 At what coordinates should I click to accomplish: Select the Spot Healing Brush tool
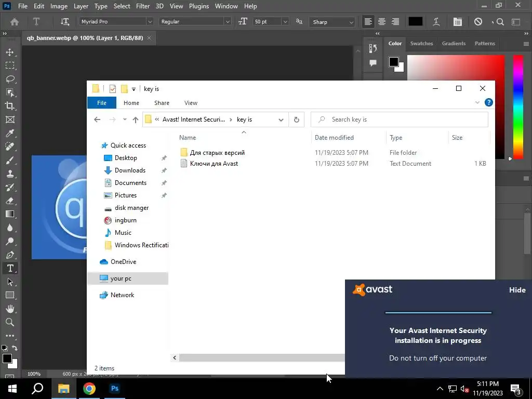point(10,147)
